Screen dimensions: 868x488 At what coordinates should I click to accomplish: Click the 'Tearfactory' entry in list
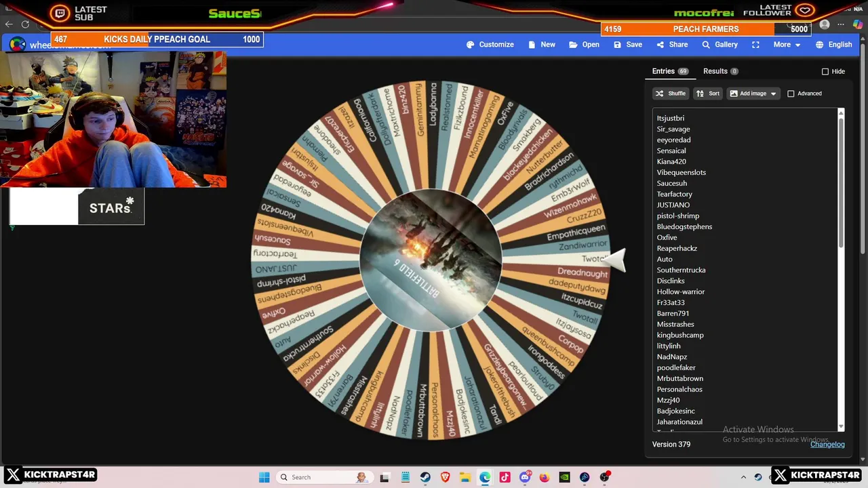(x=674, y=195)
